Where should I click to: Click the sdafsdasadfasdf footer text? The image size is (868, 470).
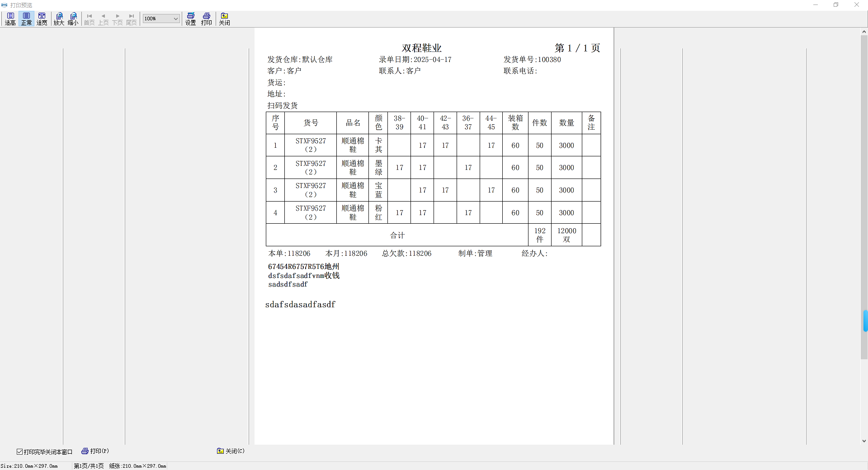pyautogui.click(x=300, y=305)
